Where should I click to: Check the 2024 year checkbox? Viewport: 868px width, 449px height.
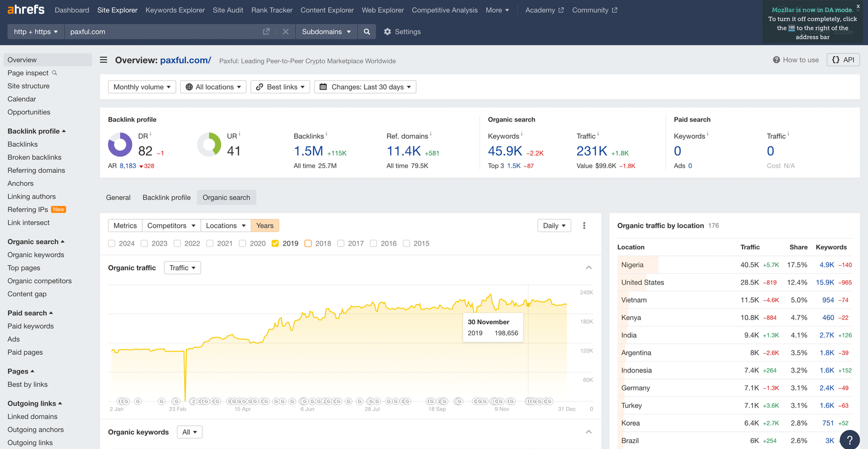(x=112, y=243)
